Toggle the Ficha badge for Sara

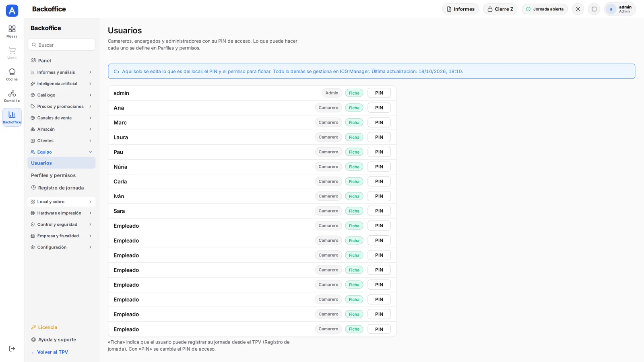354,211
